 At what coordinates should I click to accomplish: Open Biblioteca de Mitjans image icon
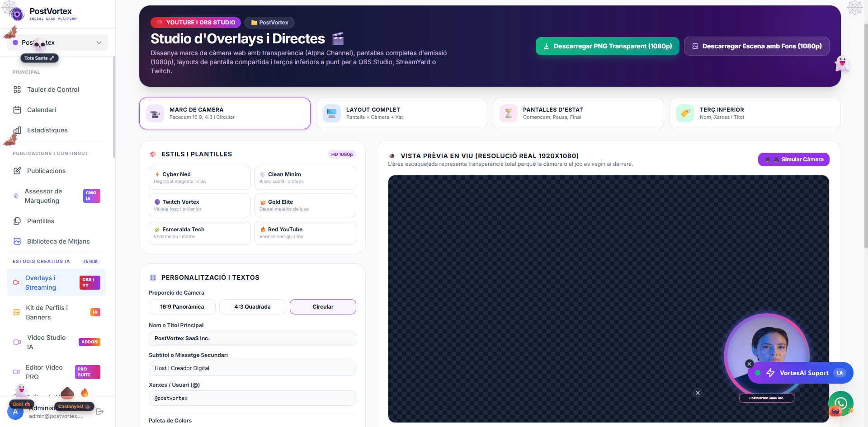[x=17, y=241]
